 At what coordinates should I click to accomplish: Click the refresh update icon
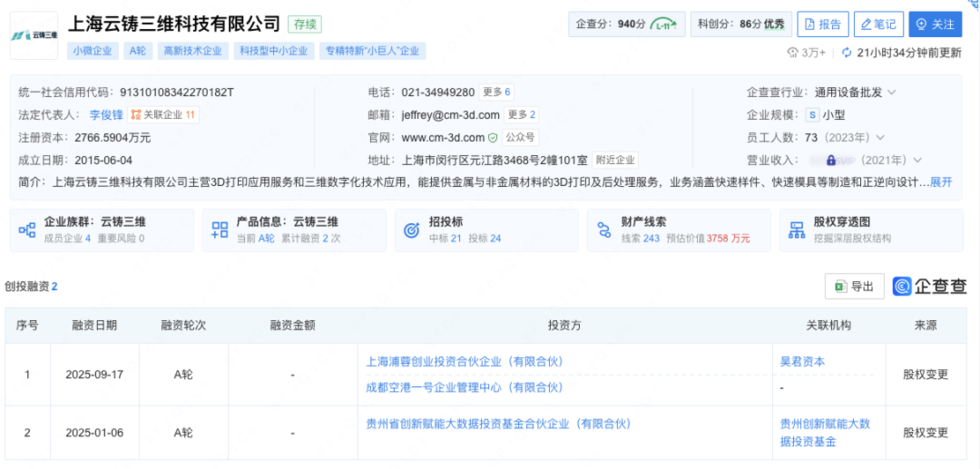(847, 53)
